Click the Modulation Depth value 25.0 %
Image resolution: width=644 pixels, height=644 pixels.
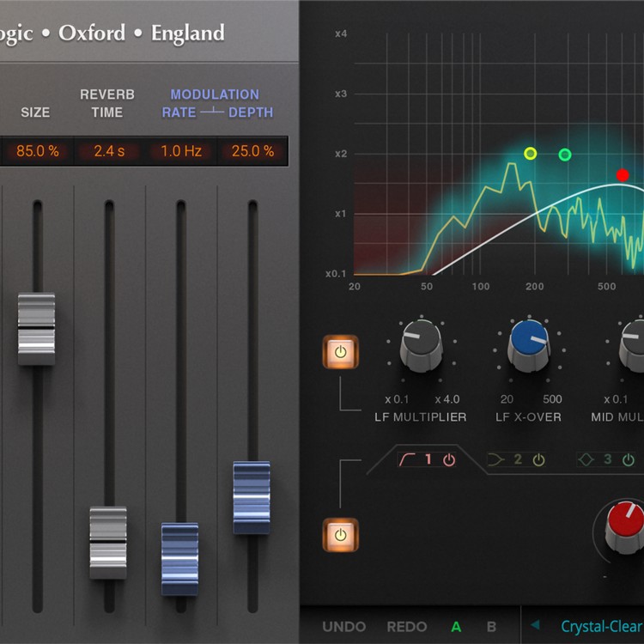(252, 151)
